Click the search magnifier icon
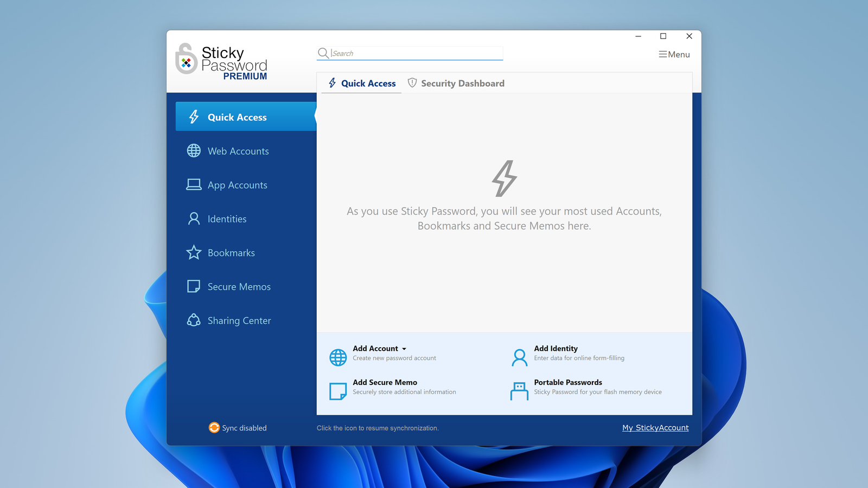 (x=323, y=53)
